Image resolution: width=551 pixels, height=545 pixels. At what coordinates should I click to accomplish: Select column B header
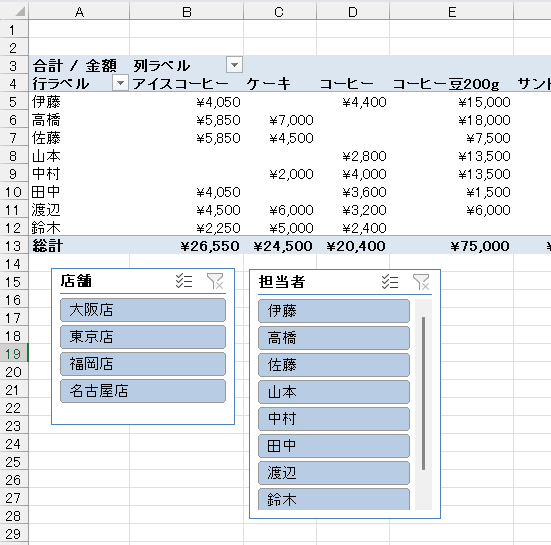point(187,12)
